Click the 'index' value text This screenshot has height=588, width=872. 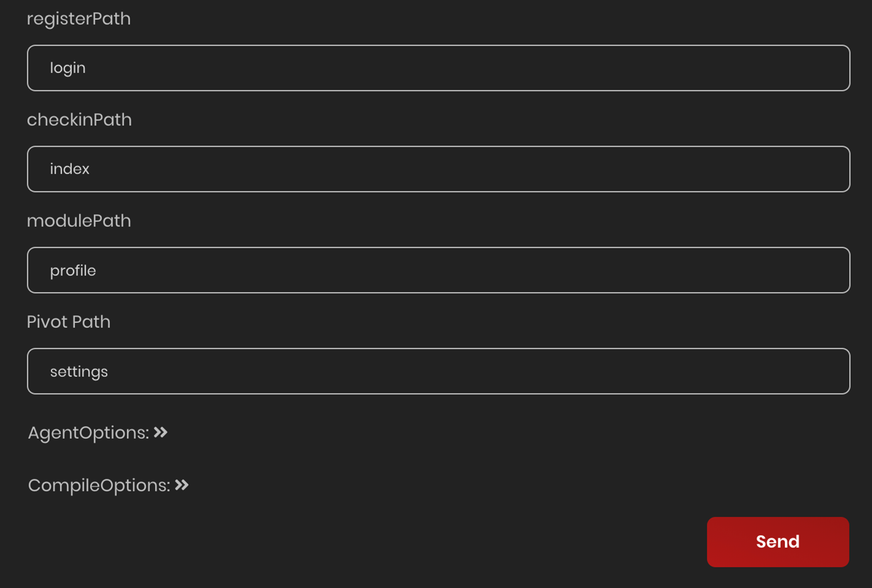[69, 169]
